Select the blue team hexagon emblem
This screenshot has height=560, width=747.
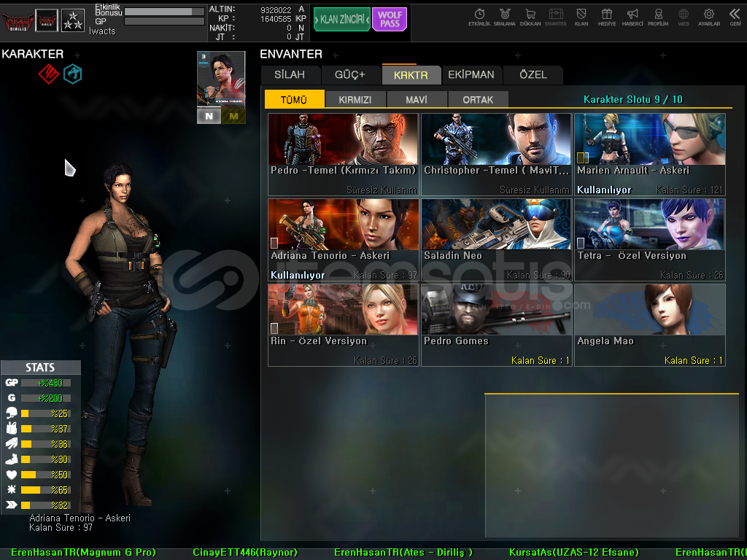[72, 74]
